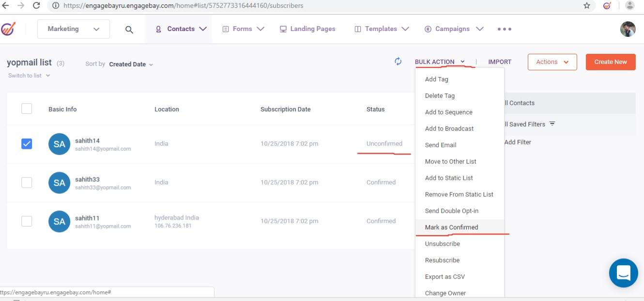The height and width of the screenshot is (301, 644).
Task: Open the user profile avatar
Action: click(x=628, y=29)
